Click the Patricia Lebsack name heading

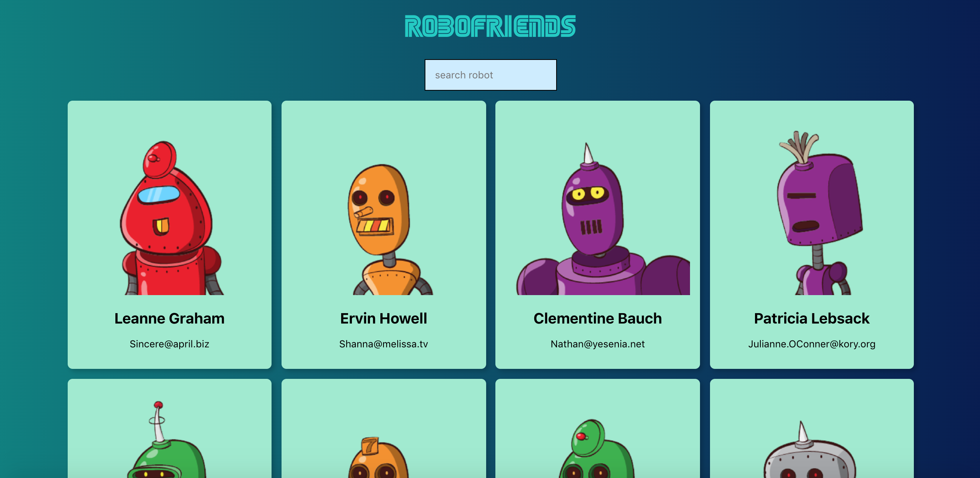tap(812, 319)
